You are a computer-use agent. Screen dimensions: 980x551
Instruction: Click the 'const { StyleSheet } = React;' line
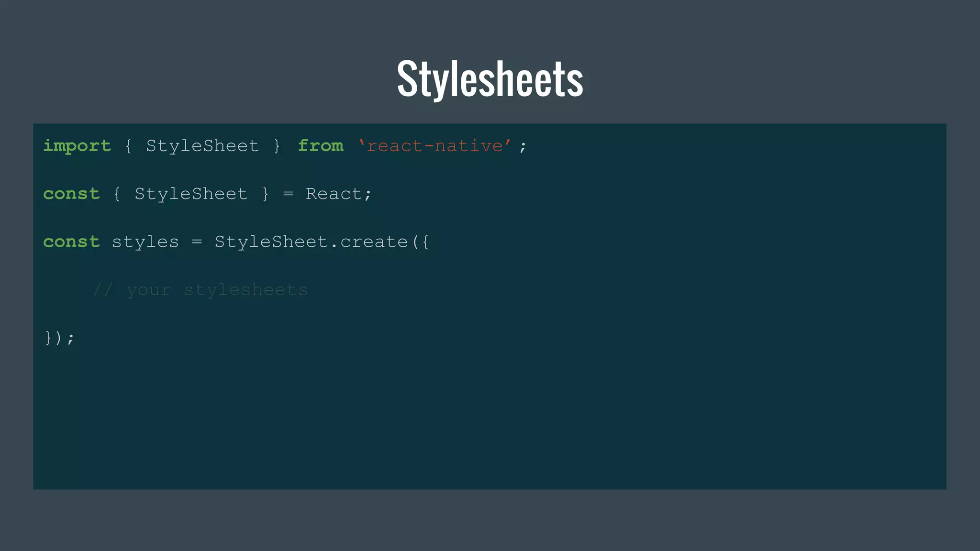[207, 194]
